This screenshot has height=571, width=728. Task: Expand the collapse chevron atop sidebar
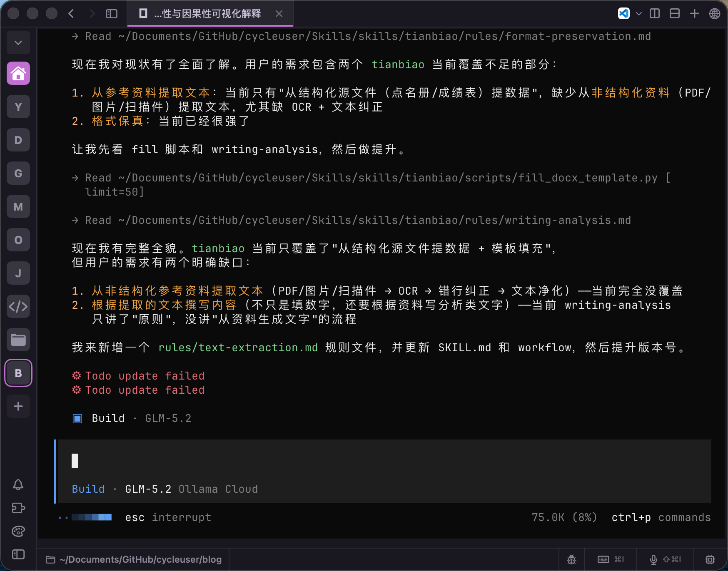click(18, 42)
